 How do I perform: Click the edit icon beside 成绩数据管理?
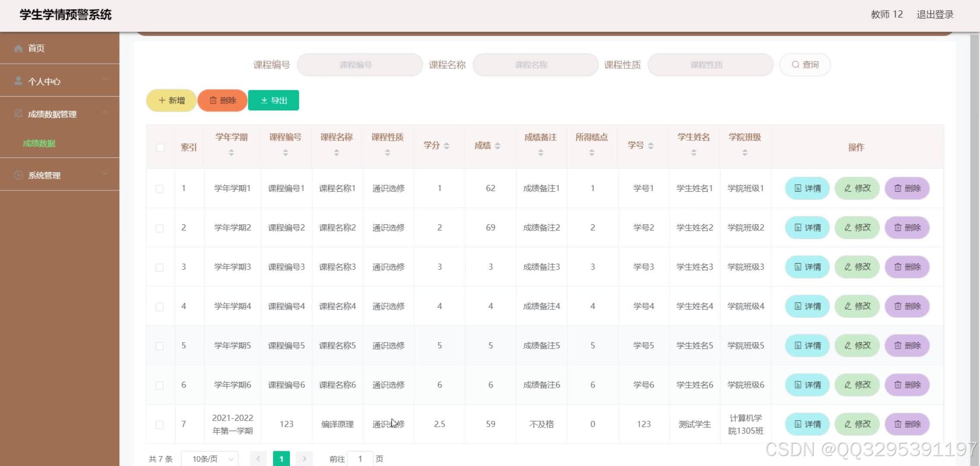(18, 113)
